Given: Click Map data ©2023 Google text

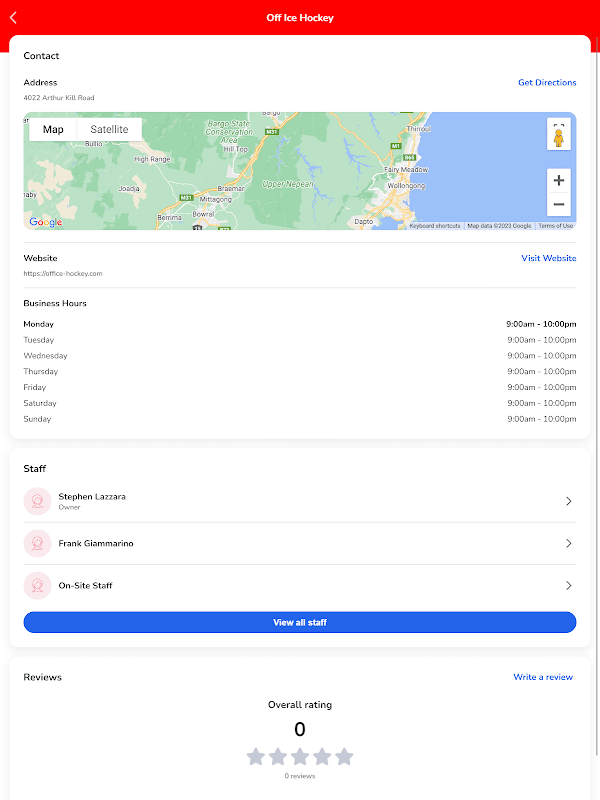Looking at the screenshot, I should pos(499,226).
